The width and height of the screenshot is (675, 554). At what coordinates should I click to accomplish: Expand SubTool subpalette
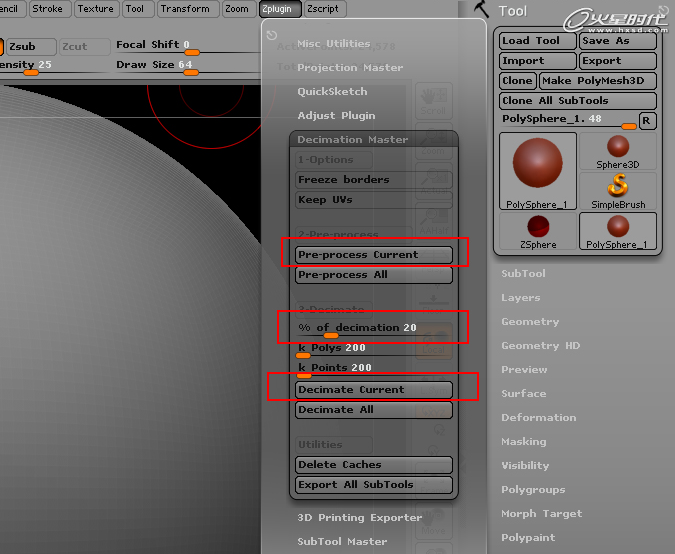pos(523,273)
